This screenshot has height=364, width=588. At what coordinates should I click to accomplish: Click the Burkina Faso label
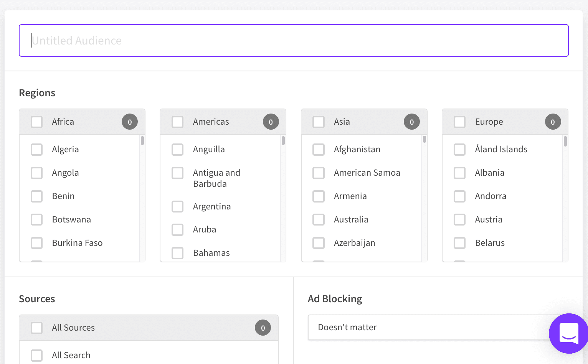coord(78,243)
